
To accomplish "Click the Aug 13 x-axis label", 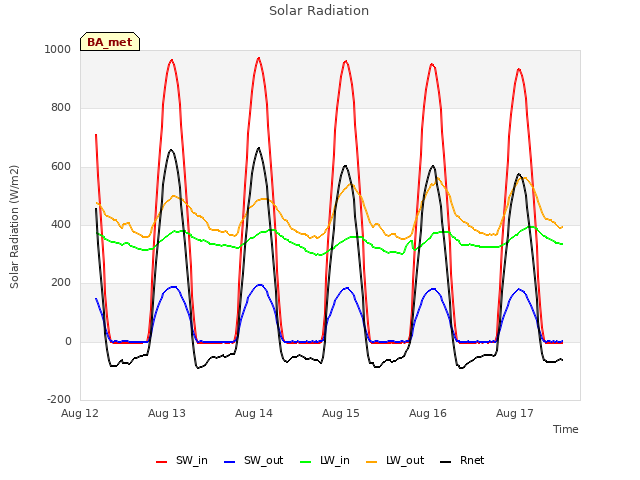I will click(167, 413).
